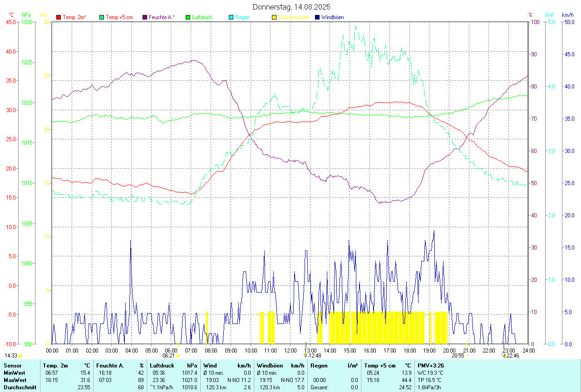This screenshot has width=581, height=392.
Task: Click the 18:00 tick label on time axis
Action: 409,350
